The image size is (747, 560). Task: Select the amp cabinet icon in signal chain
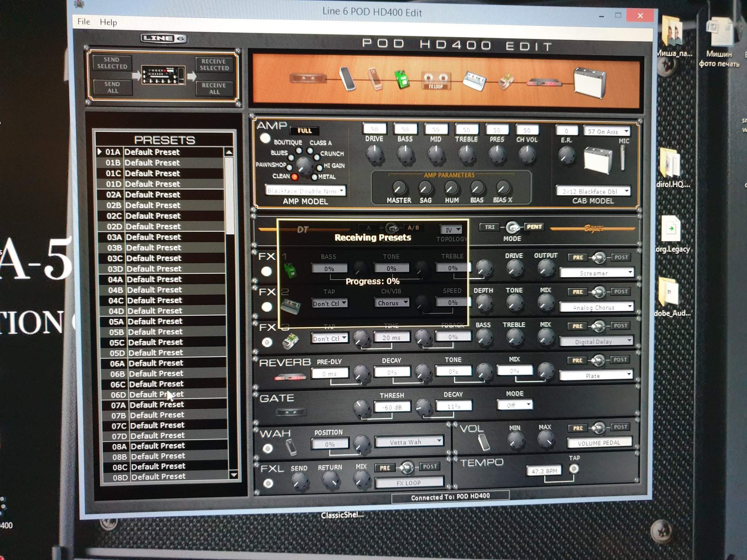point(589,82)
